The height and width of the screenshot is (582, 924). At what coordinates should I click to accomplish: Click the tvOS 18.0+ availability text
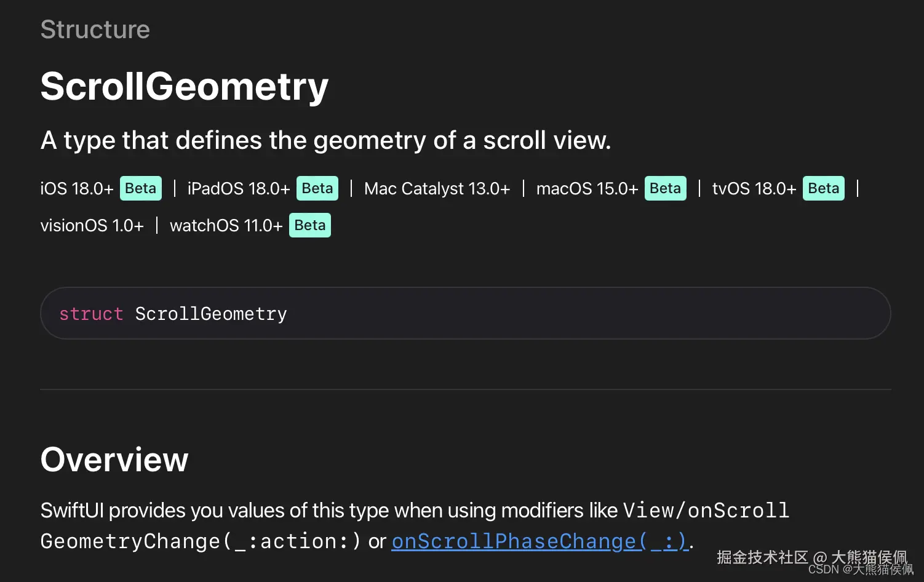click(x=754, y=188)
